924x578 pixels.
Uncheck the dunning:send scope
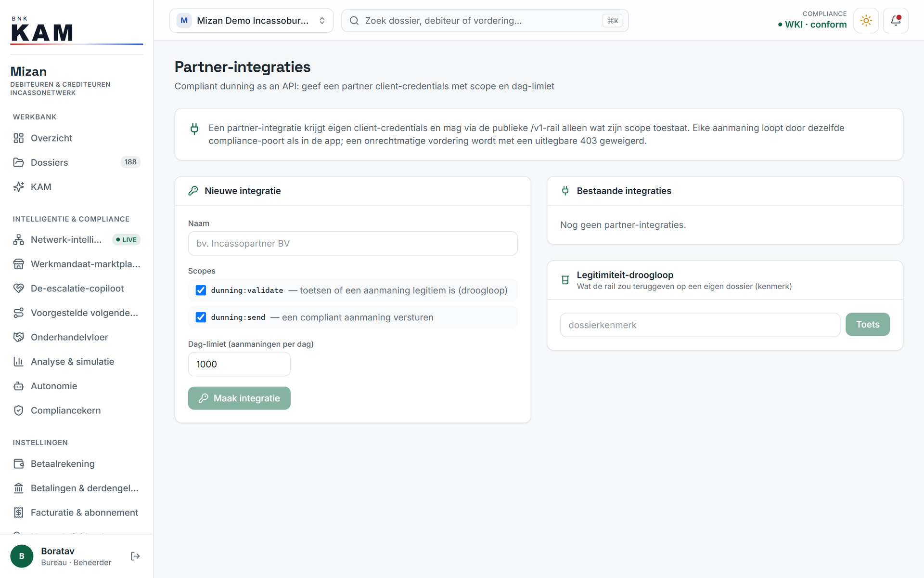click(201, 317)
